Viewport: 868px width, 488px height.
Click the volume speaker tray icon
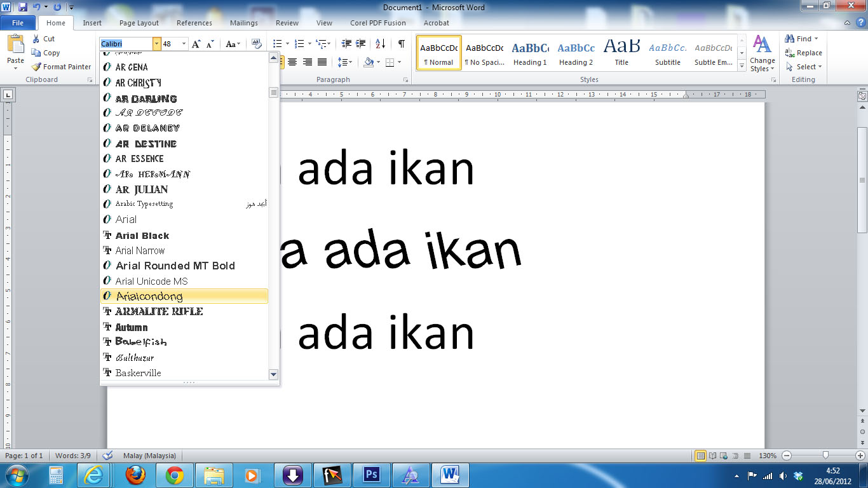[783, 475]
